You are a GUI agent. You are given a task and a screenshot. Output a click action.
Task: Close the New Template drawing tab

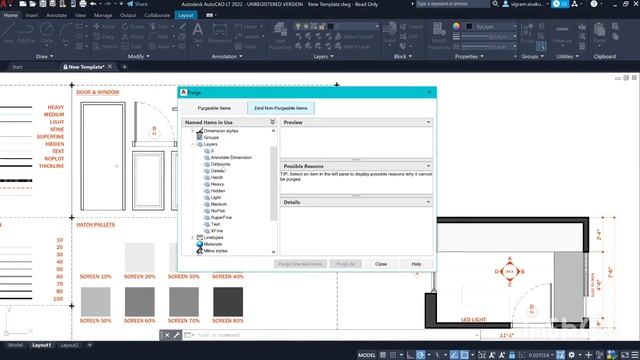[x=110, y=67]
